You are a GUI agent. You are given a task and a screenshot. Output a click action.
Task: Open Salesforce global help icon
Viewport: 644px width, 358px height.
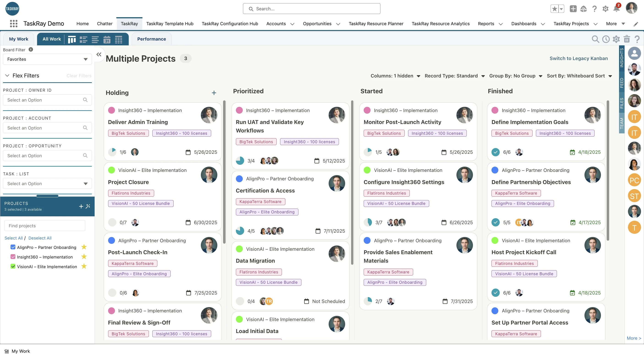click(595, 9)
